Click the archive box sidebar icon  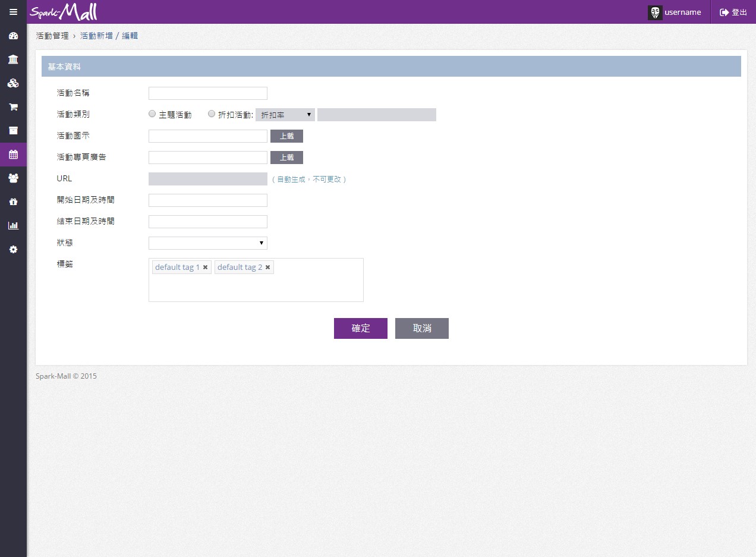pos(13,131)
